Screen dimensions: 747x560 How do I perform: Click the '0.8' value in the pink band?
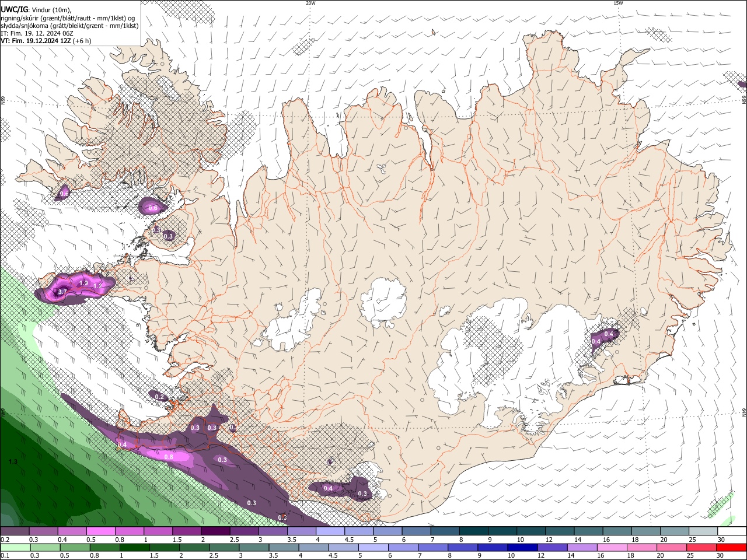click(169, 457)
